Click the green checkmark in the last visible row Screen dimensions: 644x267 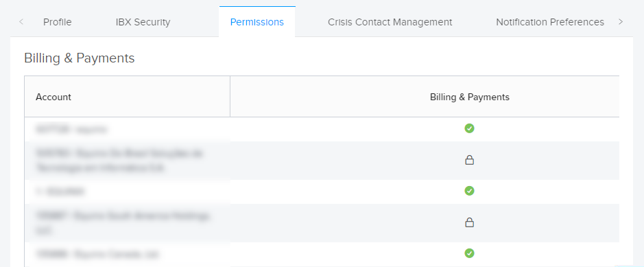[x=469, y=253]
